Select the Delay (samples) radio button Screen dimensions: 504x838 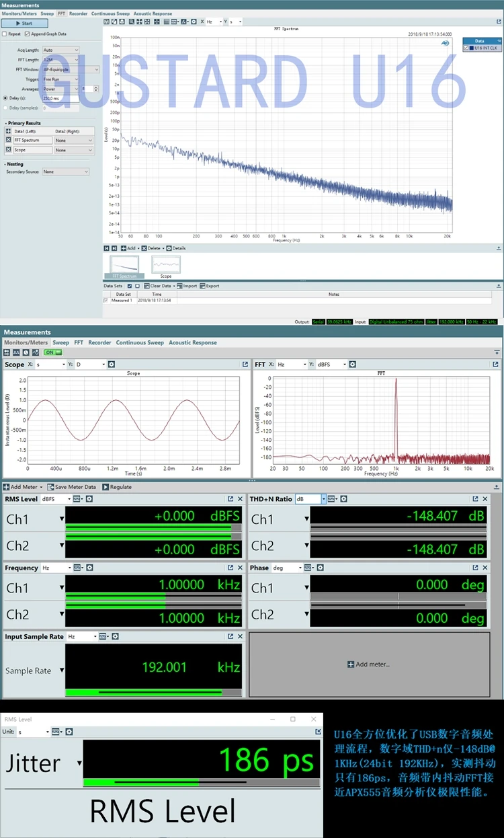click(5, 108)
